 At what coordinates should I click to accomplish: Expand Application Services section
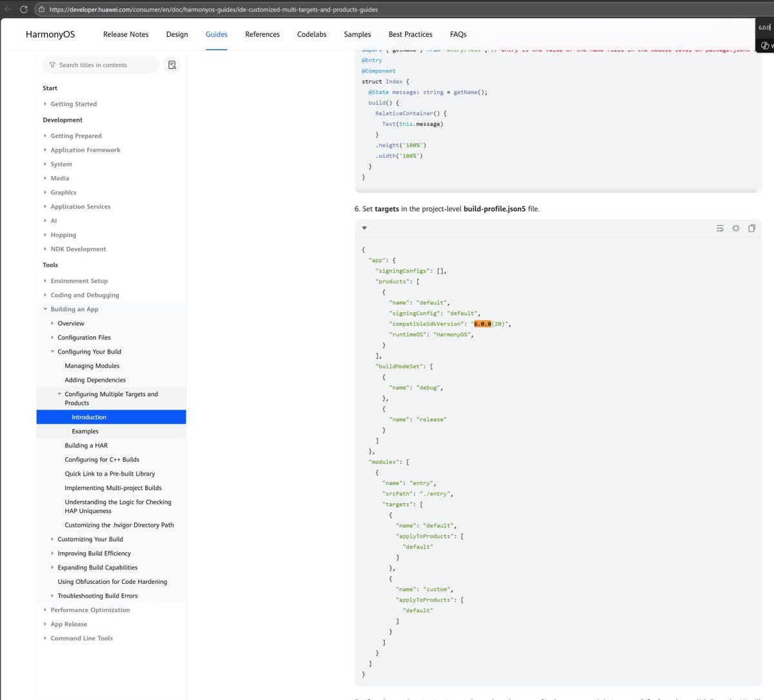click(x=80, y=207)
